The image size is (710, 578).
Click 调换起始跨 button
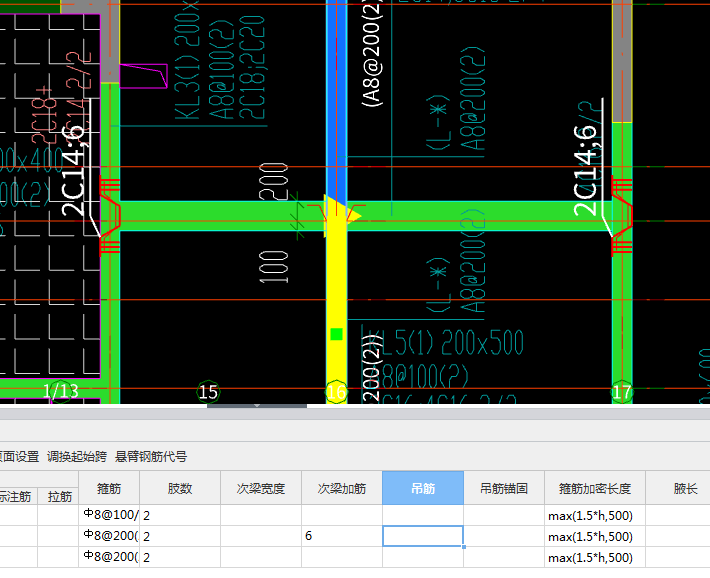tap(77, 457)
